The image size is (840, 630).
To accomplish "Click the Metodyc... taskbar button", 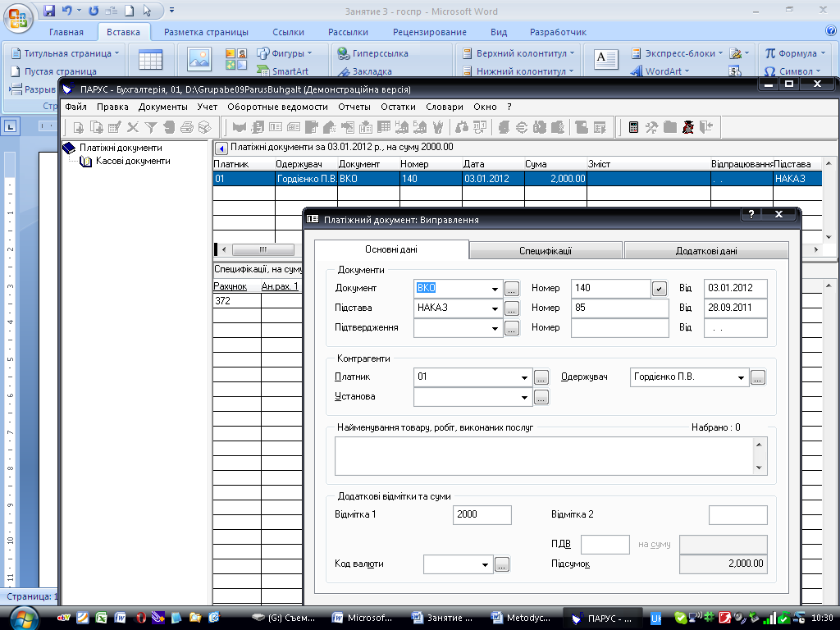I will pos(521,618).
